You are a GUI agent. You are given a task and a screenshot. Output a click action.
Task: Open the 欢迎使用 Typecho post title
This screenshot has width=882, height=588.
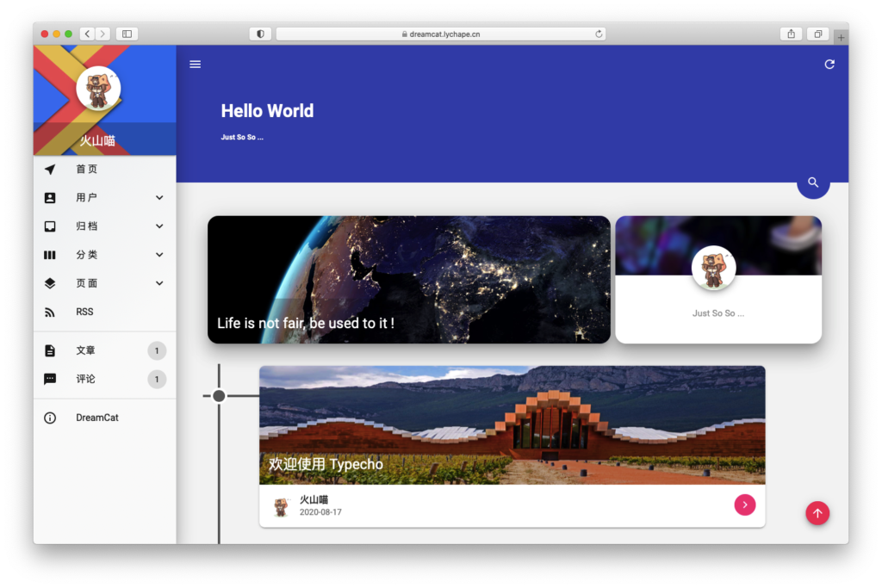pyautogui.click(x=326, y=464)
